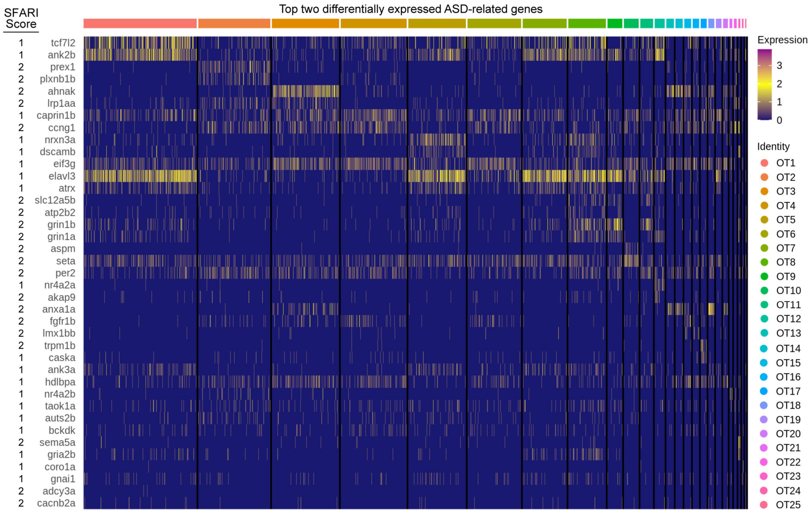
Task: Click the OT18 blue legend dot
Action: 764,405
